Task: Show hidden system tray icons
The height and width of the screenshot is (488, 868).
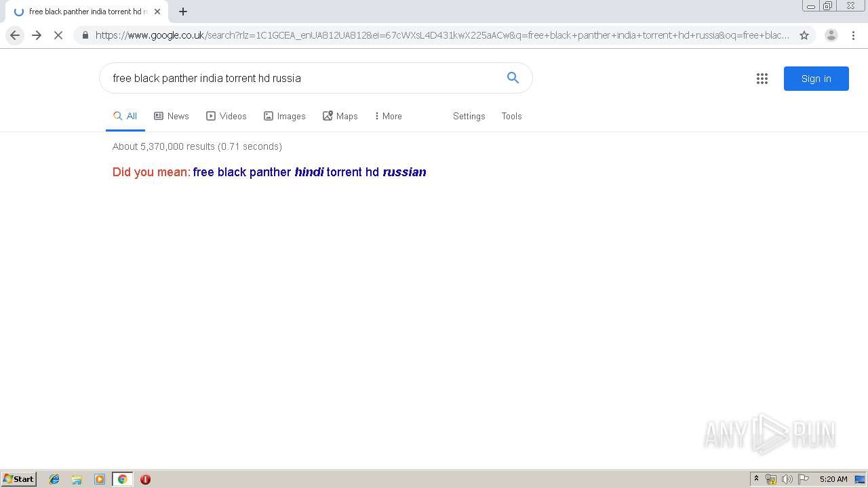Action: coord(756,479)
